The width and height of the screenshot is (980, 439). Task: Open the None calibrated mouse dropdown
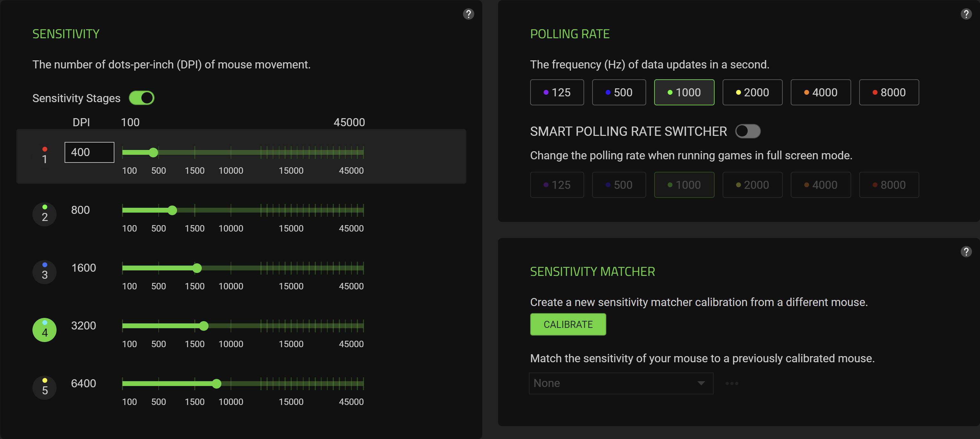click(x=620, y=383)
